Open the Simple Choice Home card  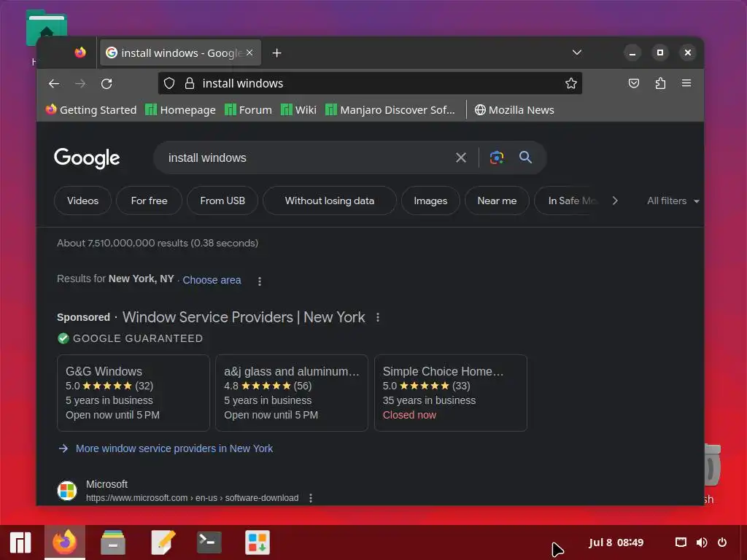451,393
